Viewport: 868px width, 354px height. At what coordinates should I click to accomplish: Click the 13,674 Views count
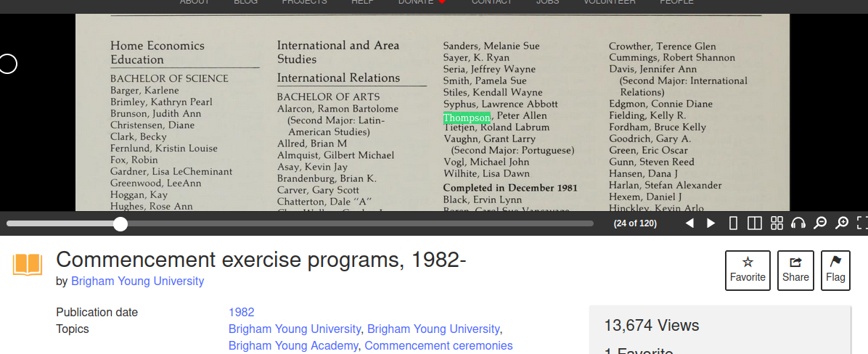[652, 325]
